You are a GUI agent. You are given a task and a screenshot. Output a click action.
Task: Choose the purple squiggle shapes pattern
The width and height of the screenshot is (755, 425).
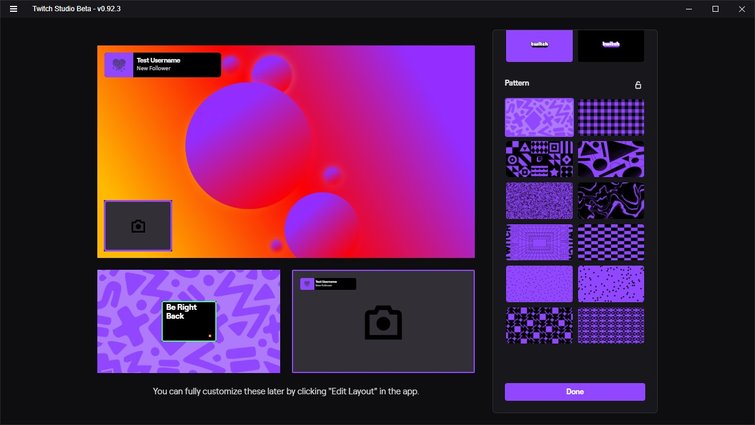point(539,117)
